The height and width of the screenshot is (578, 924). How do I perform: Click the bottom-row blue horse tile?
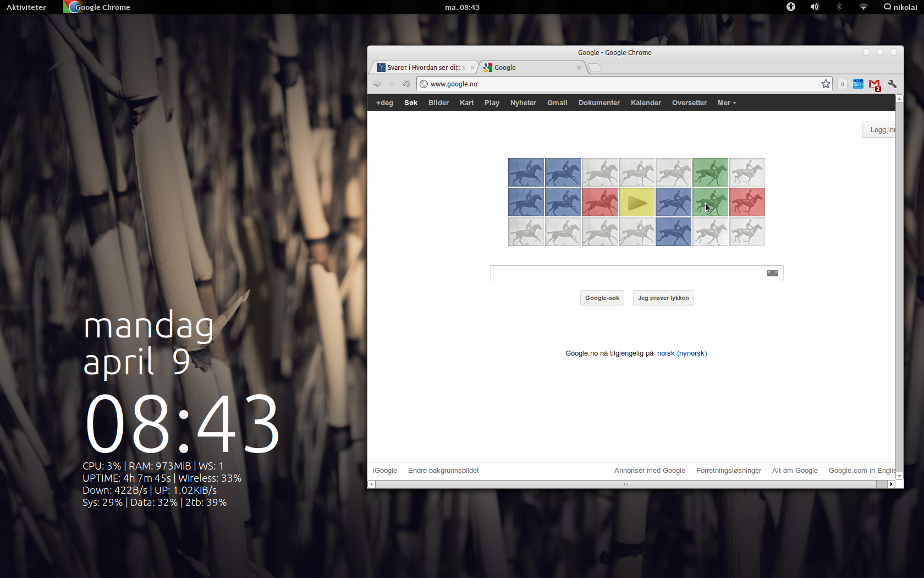point(673,232)
